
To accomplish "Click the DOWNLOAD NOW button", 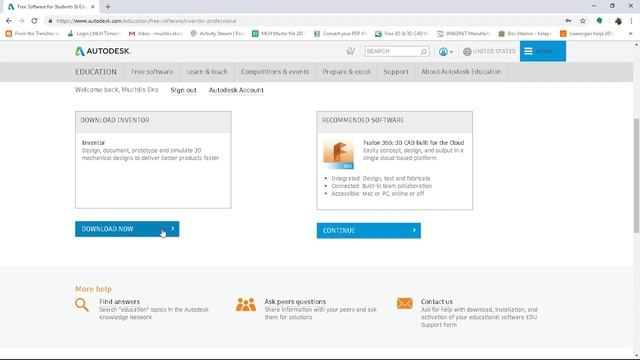I will (x=127, y=229).
